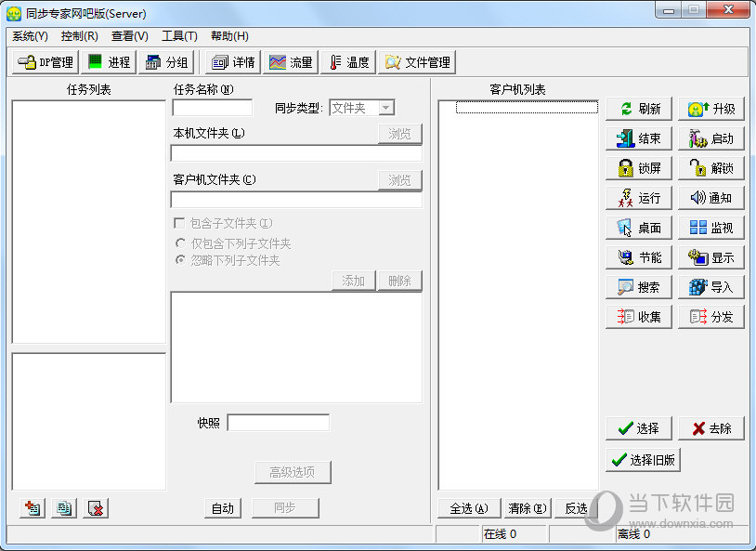Open the 帮助(H) menu
Image resolution: width=756 pixels, height=551 pixels.
click(229, 36)
